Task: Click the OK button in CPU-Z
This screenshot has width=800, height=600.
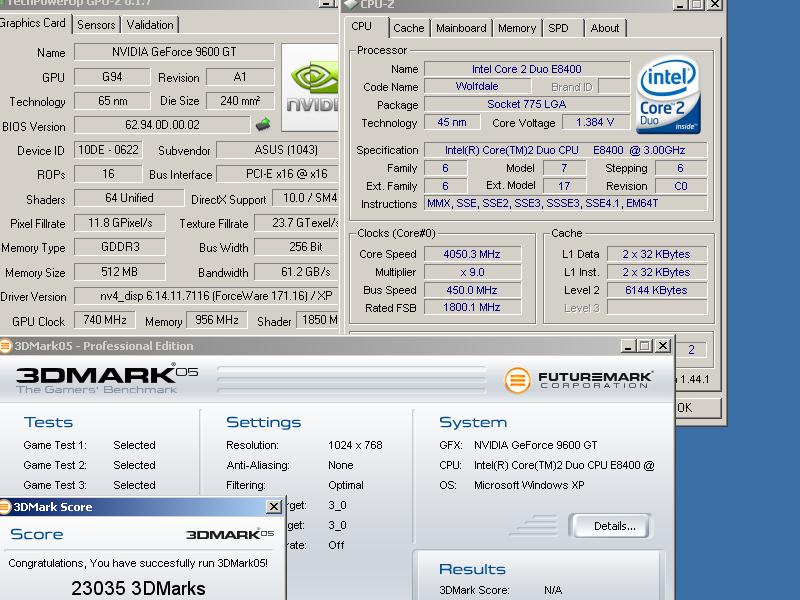Action: (698, 408)
